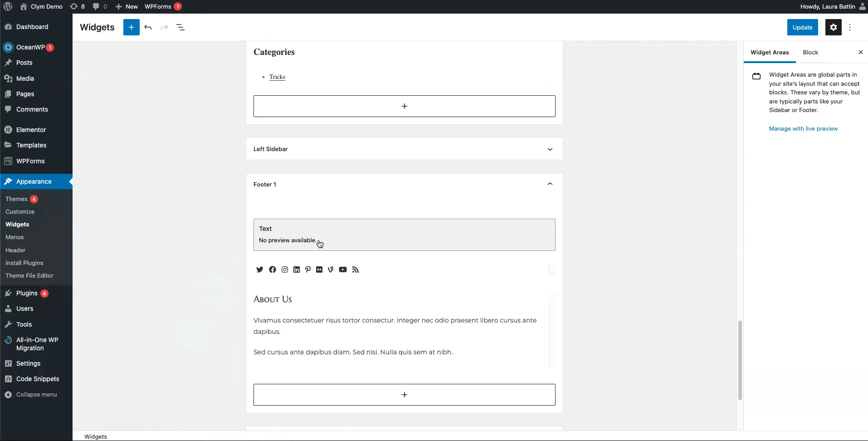This screenshot has height=441, width=868.
Task: Select the Widget Areas tab
Action: (x=770, y=52)
